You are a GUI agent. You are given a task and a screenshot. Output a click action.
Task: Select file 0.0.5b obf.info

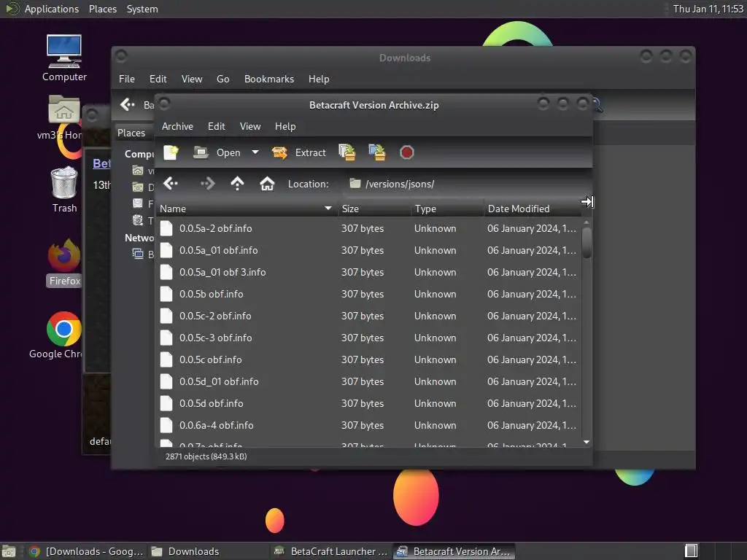click(368, 295)
